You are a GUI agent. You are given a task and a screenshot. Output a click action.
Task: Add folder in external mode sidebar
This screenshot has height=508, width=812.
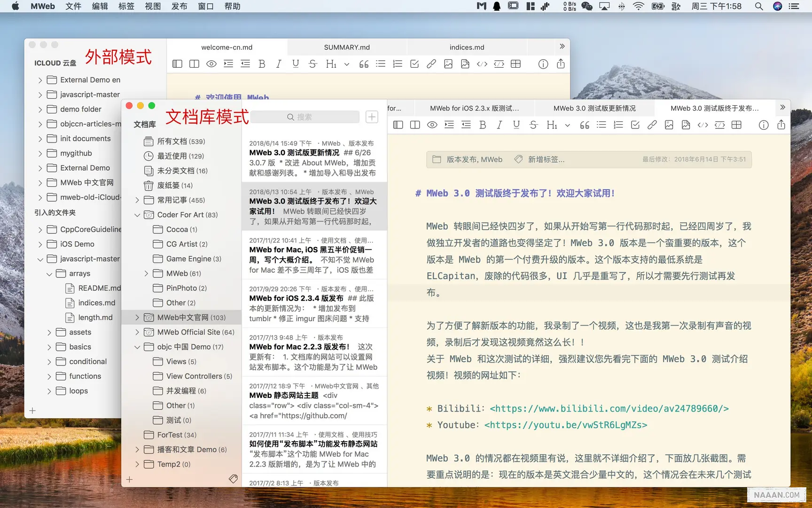coord(32,411)
